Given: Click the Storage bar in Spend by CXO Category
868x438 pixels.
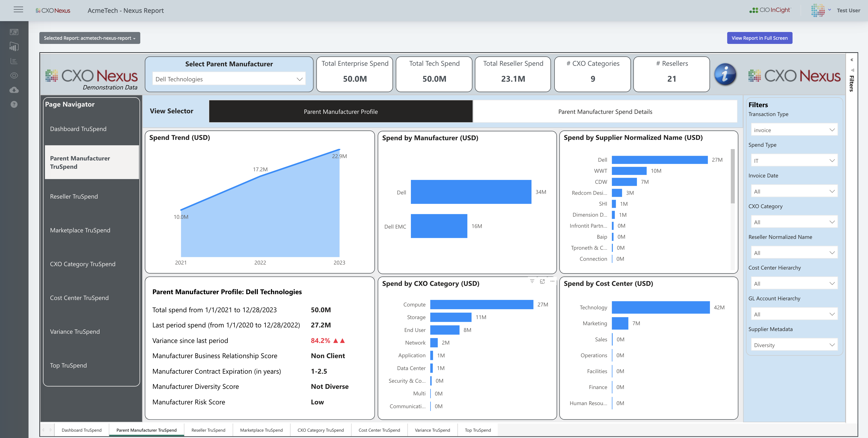Looking at the screenshot, I should coord(451,317).
